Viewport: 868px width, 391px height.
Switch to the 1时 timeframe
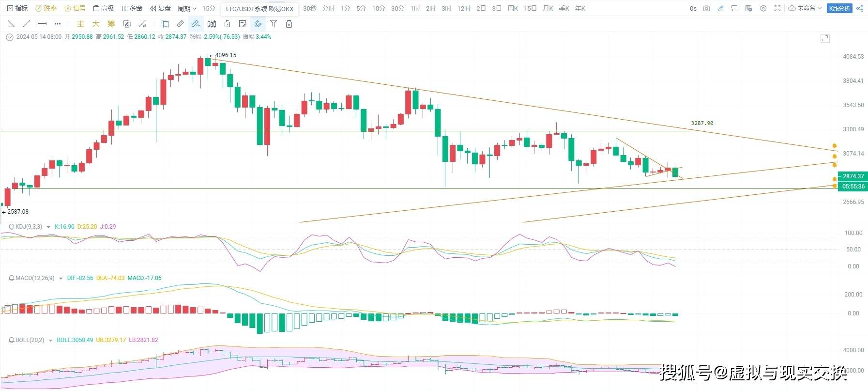(x=415, y=8)
